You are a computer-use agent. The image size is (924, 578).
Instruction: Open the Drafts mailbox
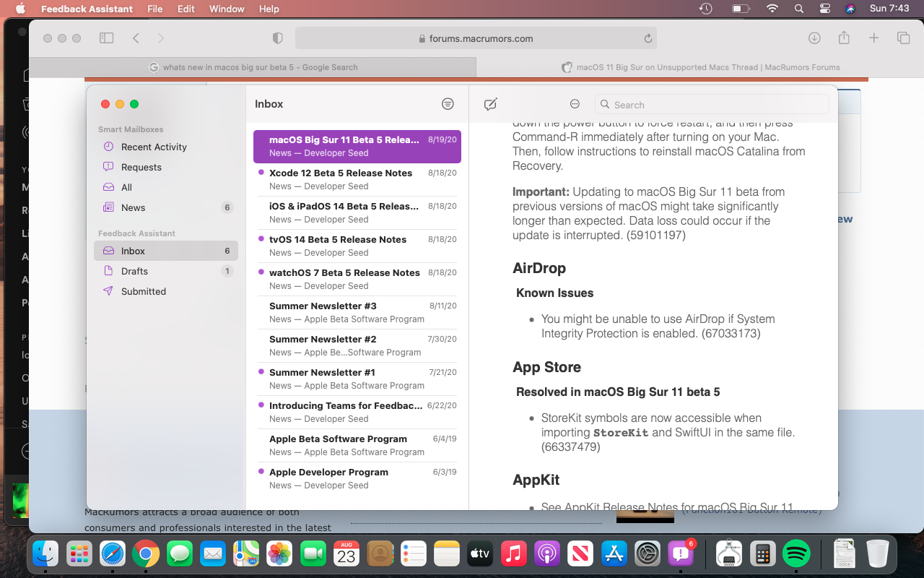pyautogui.click(x=166, y=271)
